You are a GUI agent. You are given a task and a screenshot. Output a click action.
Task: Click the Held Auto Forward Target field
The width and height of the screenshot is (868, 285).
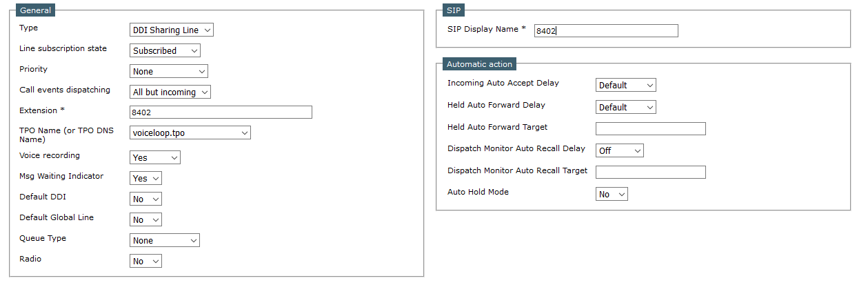point(651,128)
